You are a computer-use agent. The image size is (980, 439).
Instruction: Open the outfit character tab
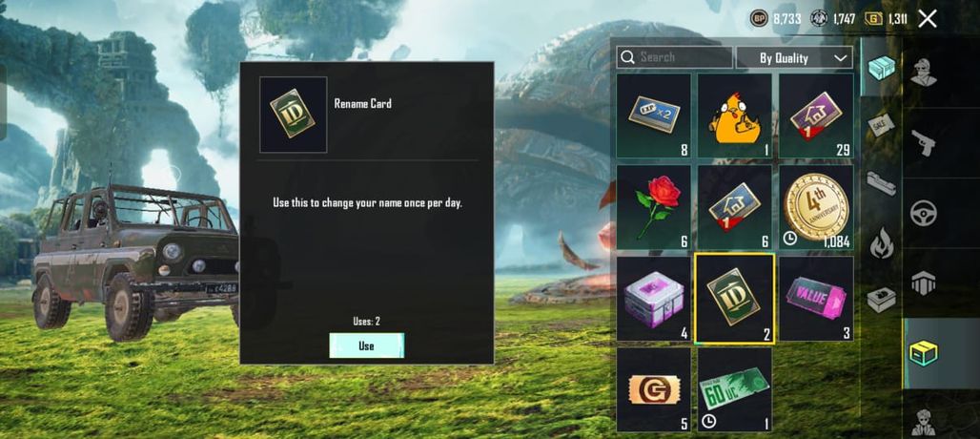click(x=923, y=72)
